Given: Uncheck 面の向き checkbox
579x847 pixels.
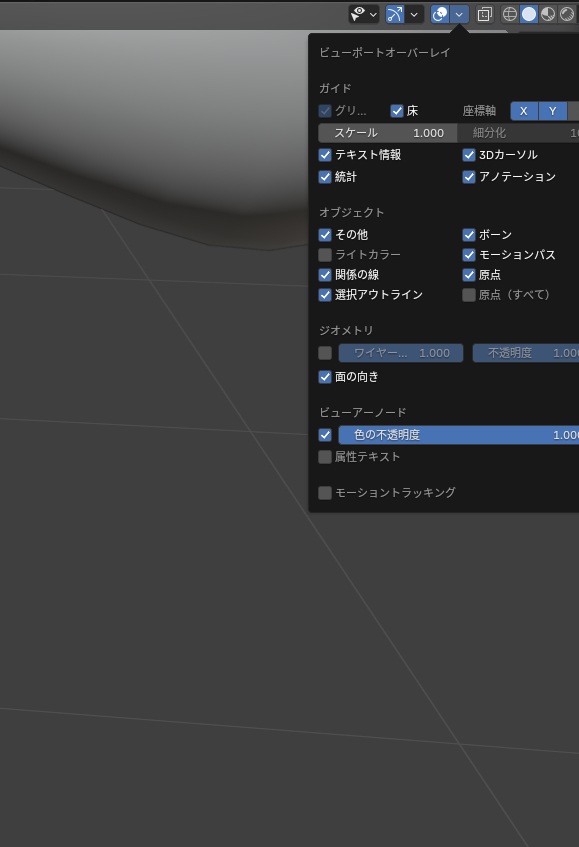Looking at the screenshot, I should point(325,377).
